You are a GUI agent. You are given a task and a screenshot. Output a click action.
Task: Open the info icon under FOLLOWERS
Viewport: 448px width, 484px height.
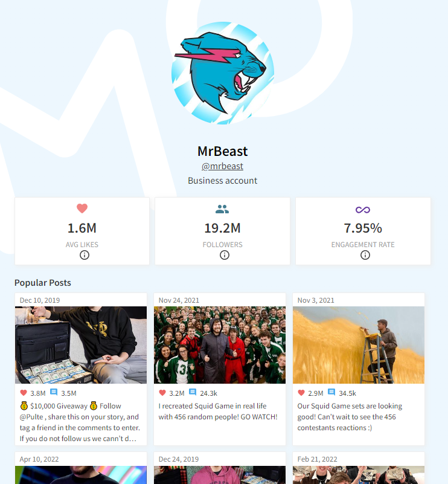pos(225,255)
